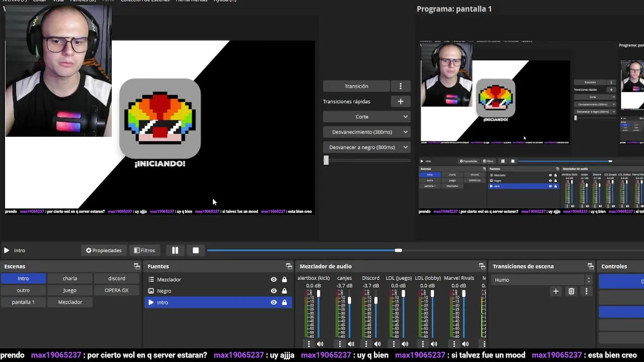Click the canjes volume fader
The width and height of the screenshot is (644, 362).
[349, 300]
